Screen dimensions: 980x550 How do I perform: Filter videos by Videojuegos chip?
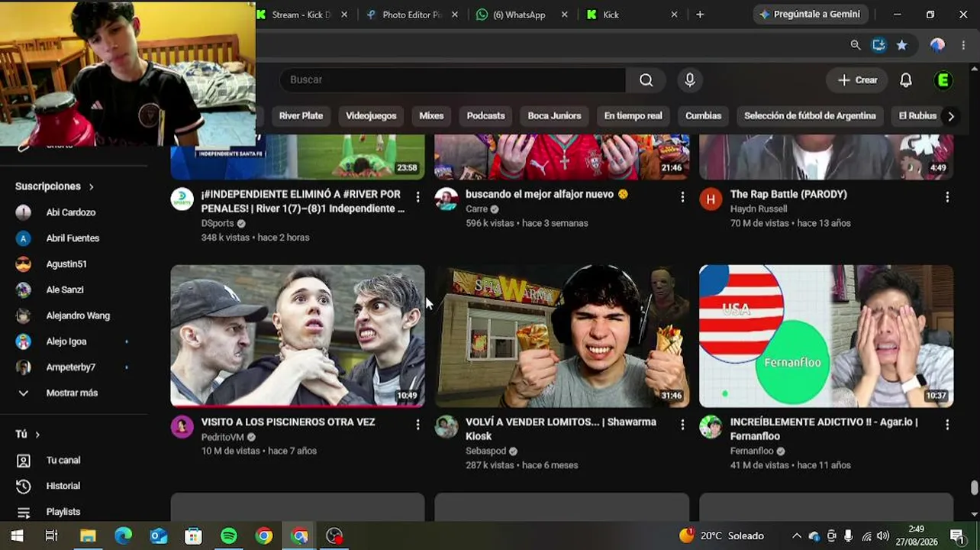[371, 116]
